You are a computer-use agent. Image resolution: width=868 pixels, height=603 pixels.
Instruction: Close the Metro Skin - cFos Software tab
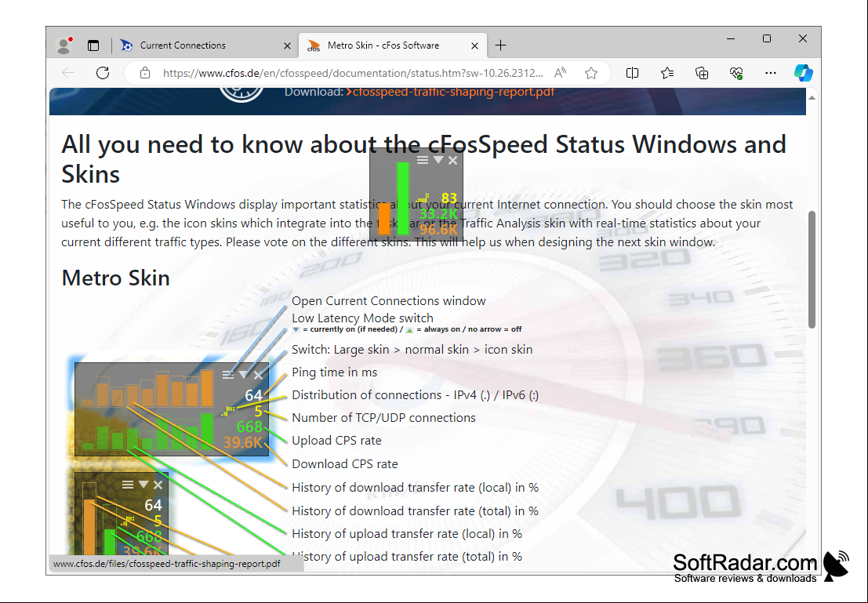pyautogui.click(x=474, y=46)
